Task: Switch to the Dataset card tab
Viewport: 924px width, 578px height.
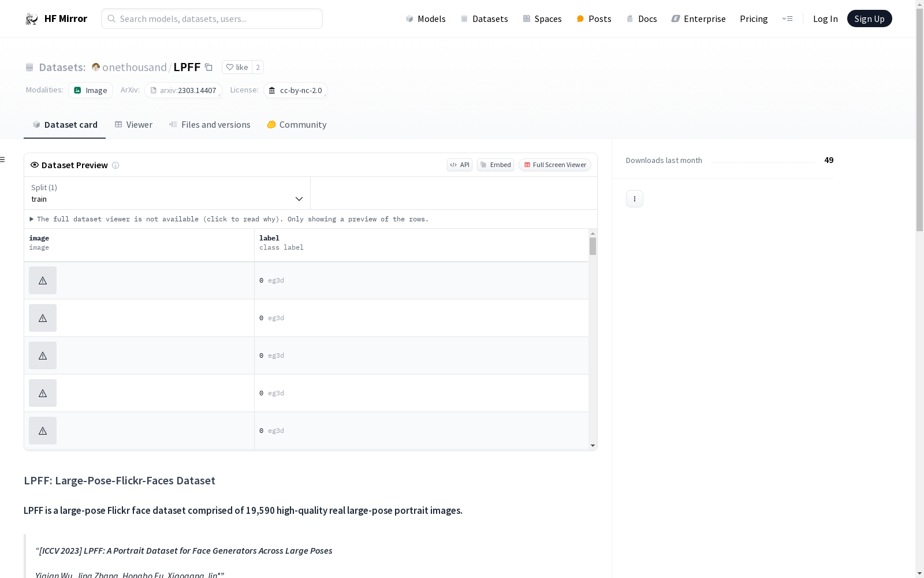Action: [65, 125]
